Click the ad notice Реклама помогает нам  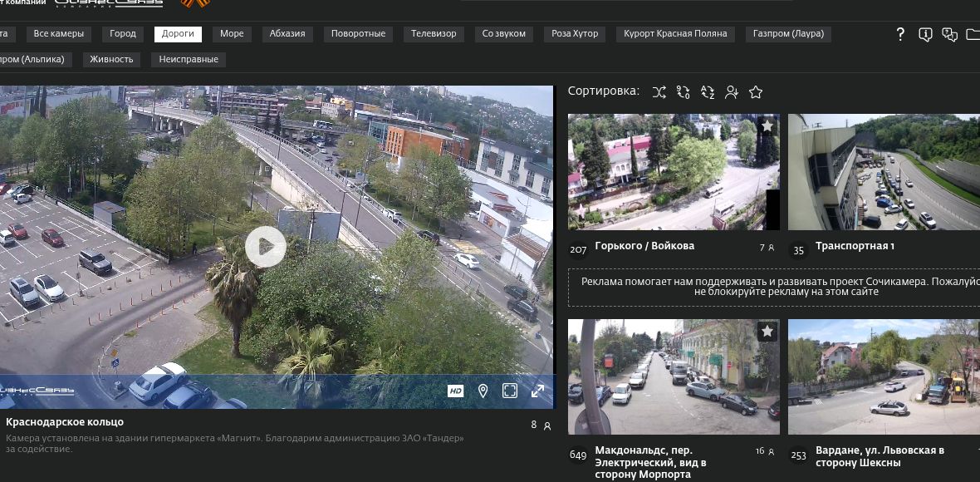[774, 287]
